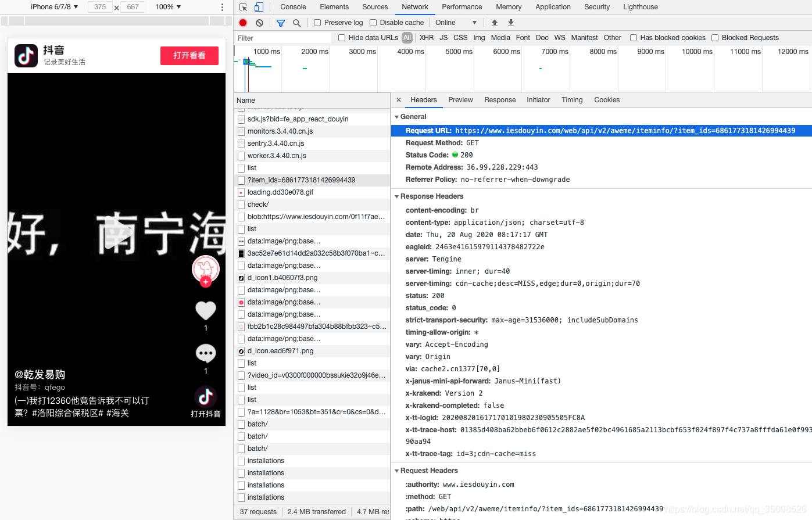
Task: Check the Hide data URLs checkbox
Action: coord(342,38)
